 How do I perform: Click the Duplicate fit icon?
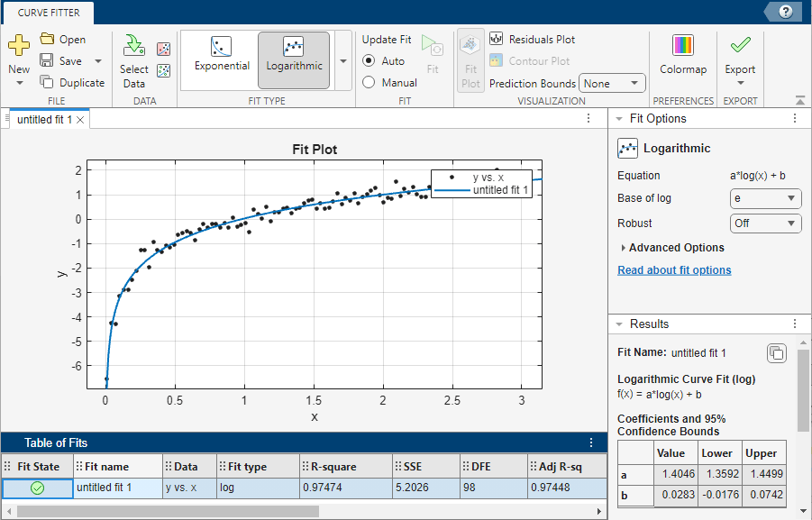pos(47,82)
